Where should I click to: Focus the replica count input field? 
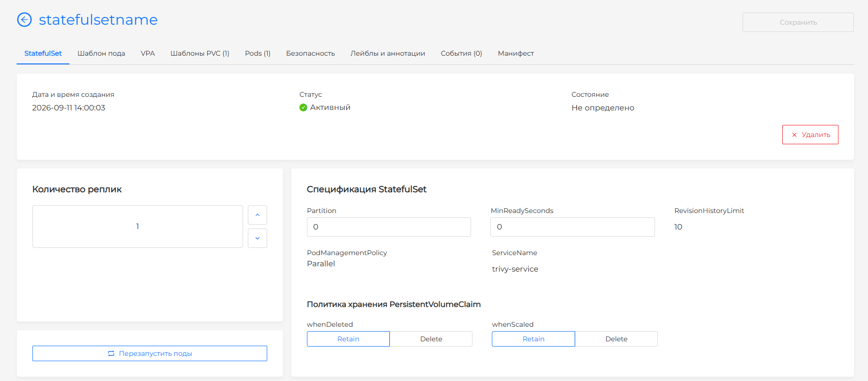coord(137,227)
